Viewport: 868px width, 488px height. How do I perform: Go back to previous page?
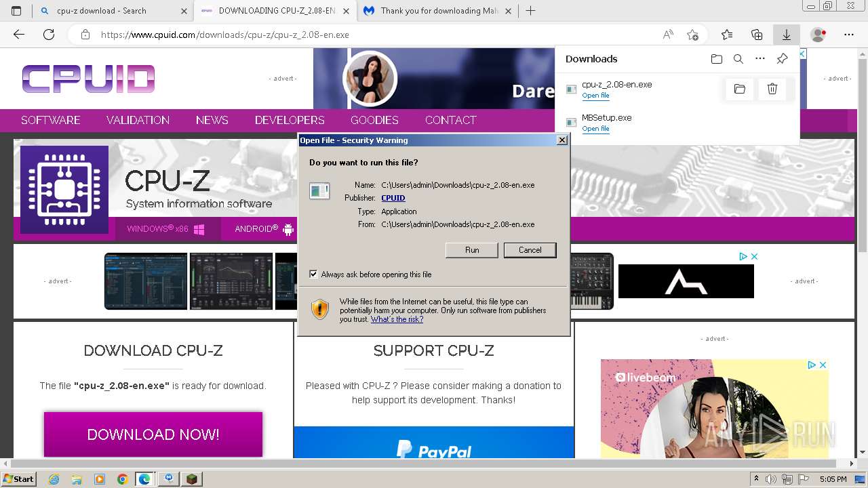coord(19,35)
